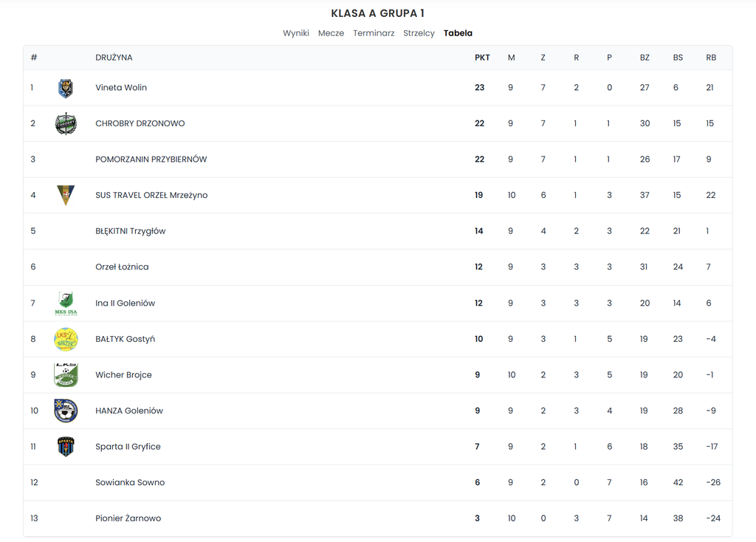Open the Mecze tab
The width and height of the screenshot is (756, 542).
(x=331, y=33)
